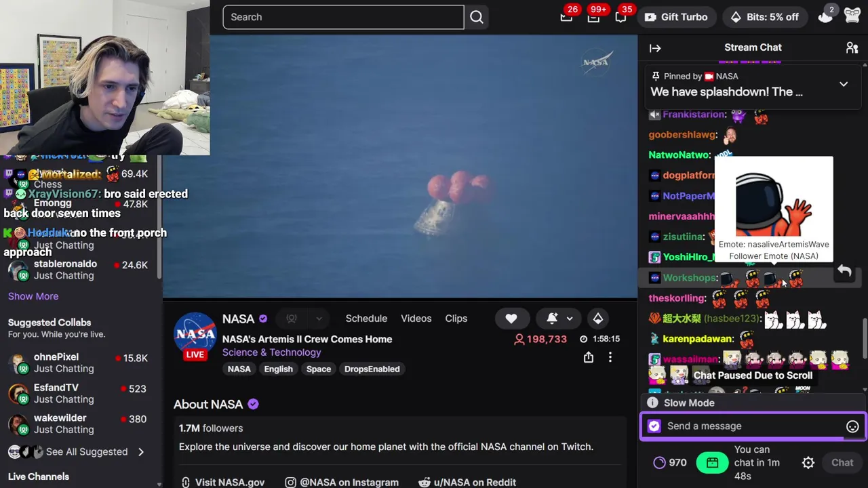Collapse the Stream Chat panel
The width and height of the screenshot is (868, 488).
pyautogui.click(x=655, y=48)
